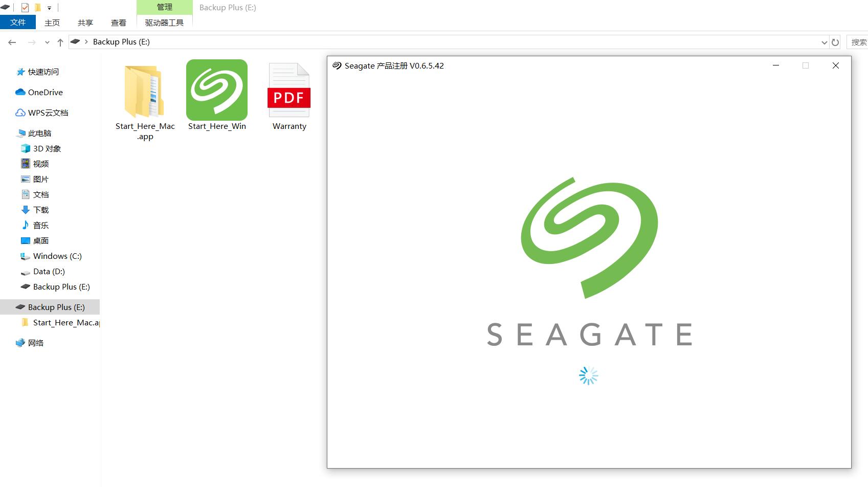
Task: Select the green 管理 contextual tab
Action: tap(165, 7)
